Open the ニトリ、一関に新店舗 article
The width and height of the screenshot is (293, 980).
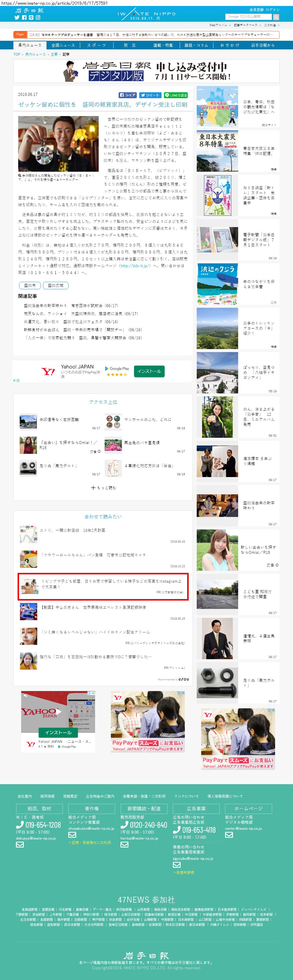(x=72, y=530)
